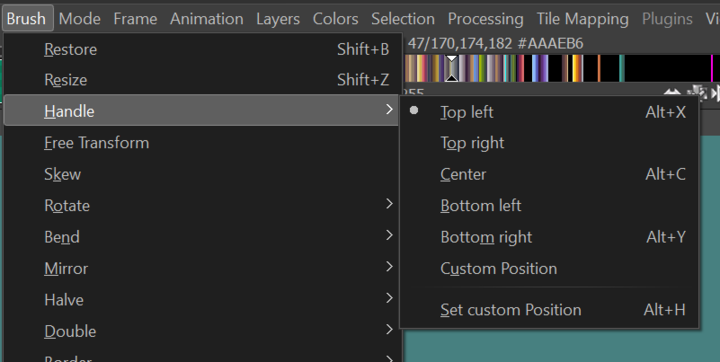720x362 pixels.
Task: Expand the Rotate submenu arrow
Action: 389,204
